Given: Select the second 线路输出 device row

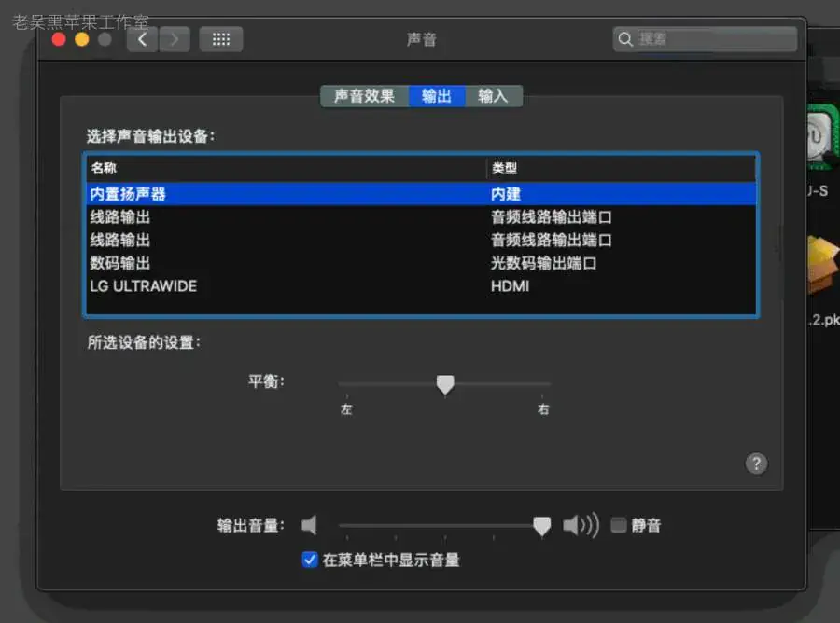Looking at the screenshot, I should pos(421,240).
